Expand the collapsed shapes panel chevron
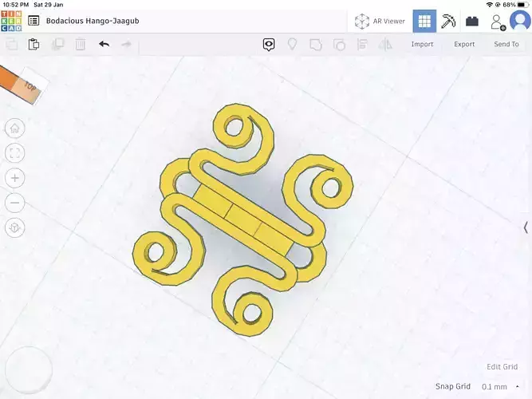This screenshot has width=532, height=399. (x=526, y=227)
